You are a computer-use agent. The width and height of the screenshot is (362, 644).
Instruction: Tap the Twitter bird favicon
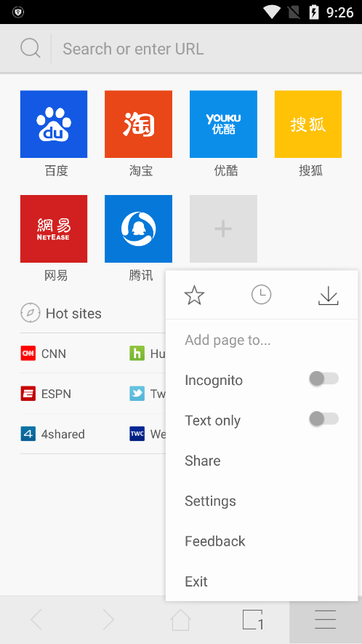click(x=137, y=394)
